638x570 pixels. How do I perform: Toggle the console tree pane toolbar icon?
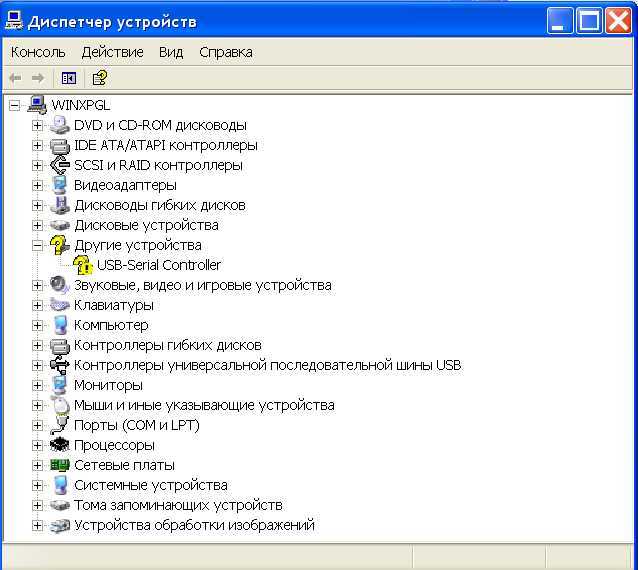[69, 78]
